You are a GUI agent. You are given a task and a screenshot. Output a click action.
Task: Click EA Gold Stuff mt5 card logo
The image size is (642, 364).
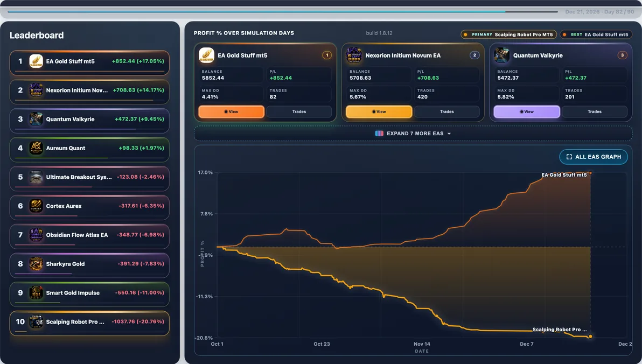coord(206,55)
